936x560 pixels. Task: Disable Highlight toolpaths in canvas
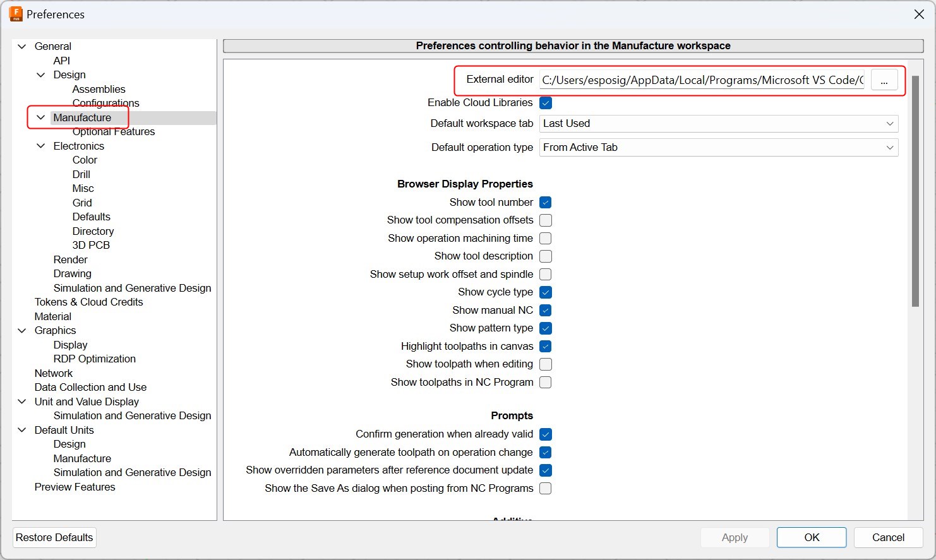pos(546,347)
